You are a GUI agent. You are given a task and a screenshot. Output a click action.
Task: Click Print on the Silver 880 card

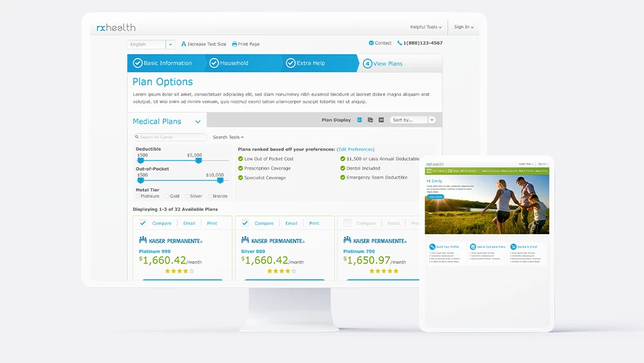click(314, 223)
